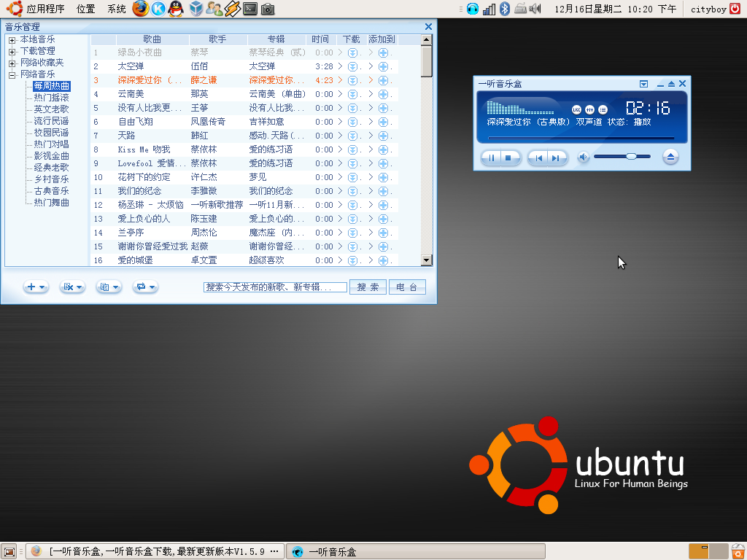Sort by 专辑 column header
The height and width of the screenshot is (560, 747).
tap(276, 39)
